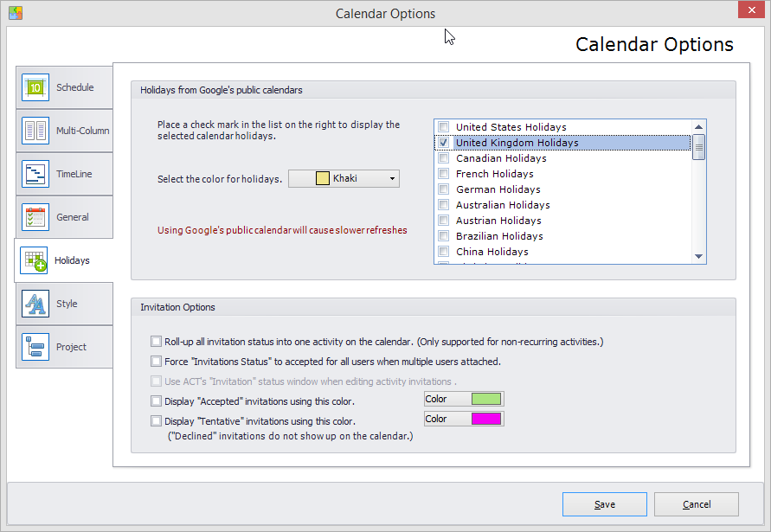This screenshot has height=532, width=771.
Task: Open the Schedule tab icon
Action: 35,87
